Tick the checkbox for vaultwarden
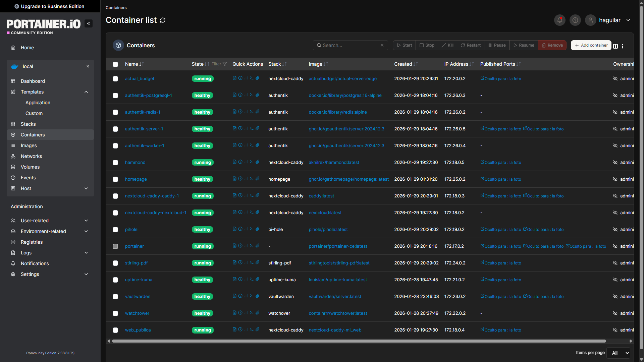 [115, 297]
